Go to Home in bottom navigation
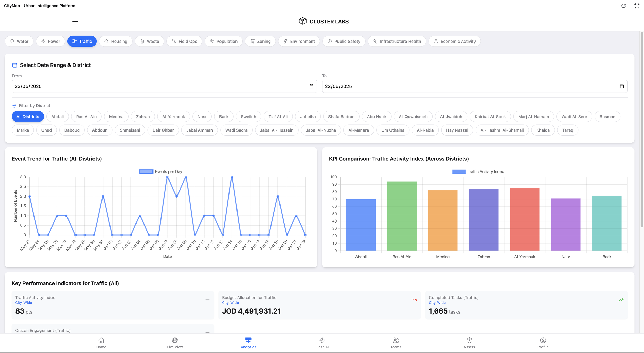Image resolution: width=644 pixels, height=353 pixels. pos(101,343)
